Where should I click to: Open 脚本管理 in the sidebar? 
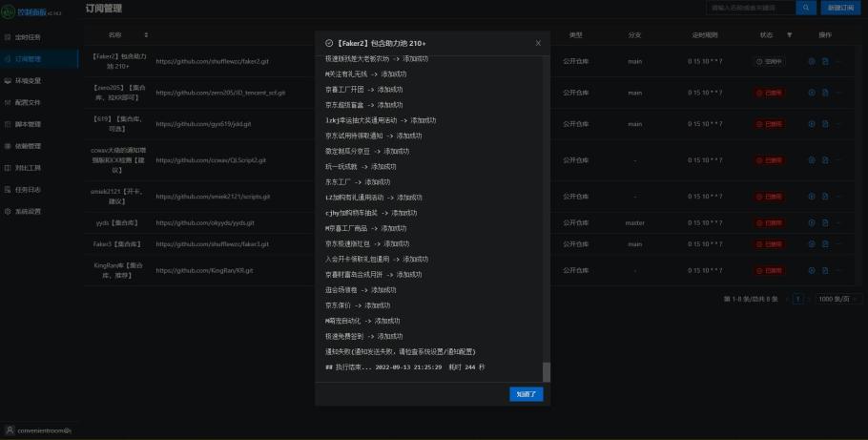pos(28,124)
